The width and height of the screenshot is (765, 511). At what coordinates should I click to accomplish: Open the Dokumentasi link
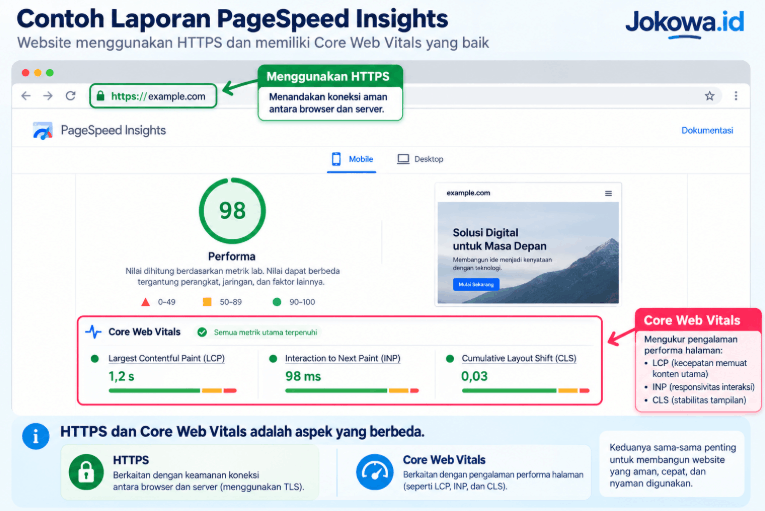(x=707, y=130)
